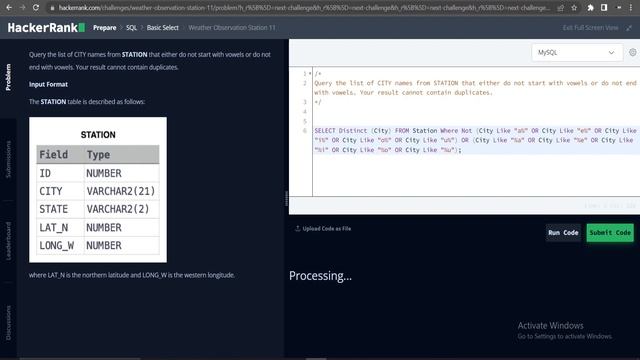Click the Run Code button
Image resolution: width=640 pixels, height=360 pixels.
tap(563, 233)
